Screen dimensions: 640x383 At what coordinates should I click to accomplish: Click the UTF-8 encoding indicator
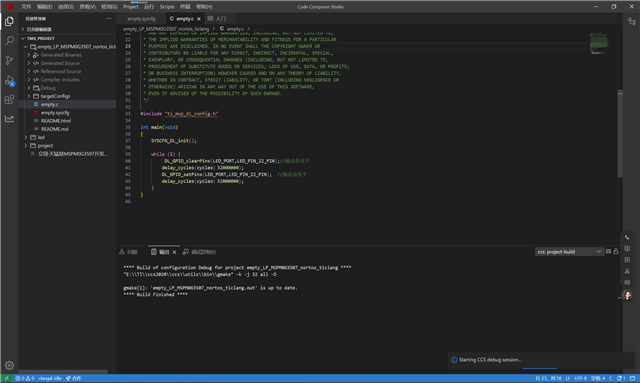click(x=580, y=379)
